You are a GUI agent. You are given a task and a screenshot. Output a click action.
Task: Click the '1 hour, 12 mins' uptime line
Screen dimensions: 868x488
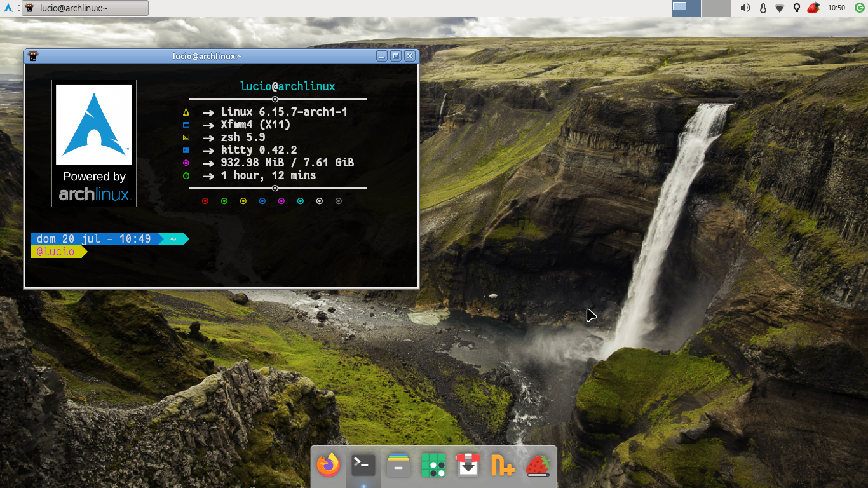tap(269, 175)
